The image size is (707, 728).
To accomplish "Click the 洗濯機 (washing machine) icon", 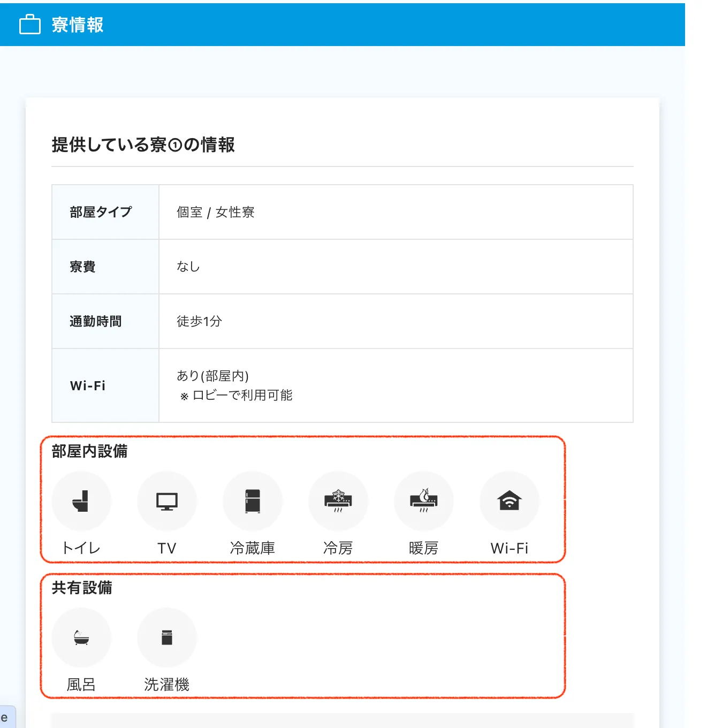I will [167, 637].
